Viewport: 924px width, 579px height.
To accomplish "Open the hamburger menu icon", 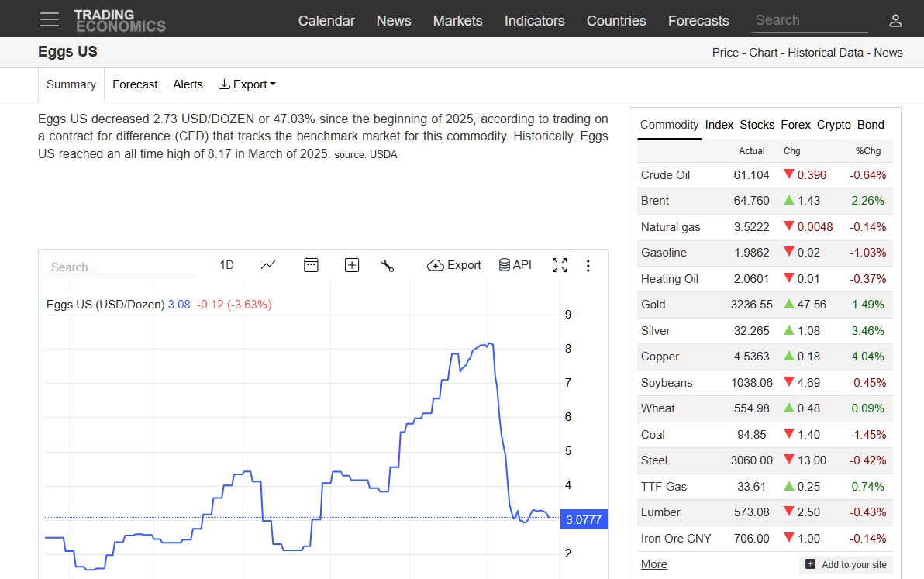I will [x=50, y=19].
